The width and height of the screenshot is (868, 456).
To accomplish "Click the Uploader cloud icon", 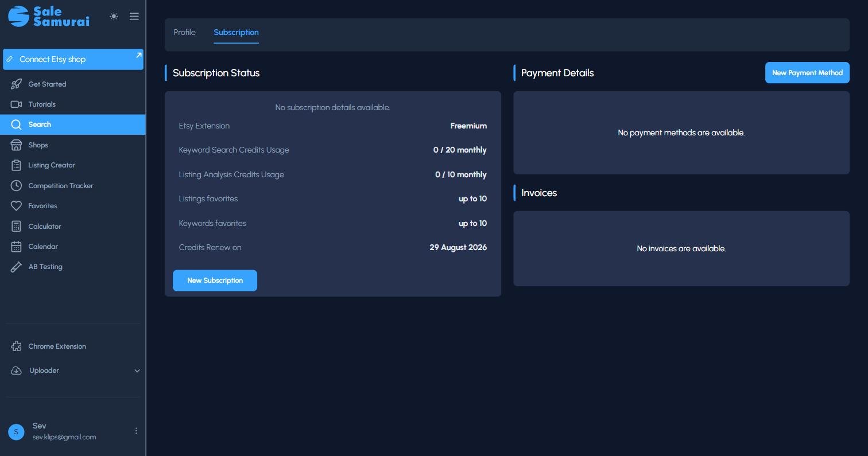I will tap(16, 371).
